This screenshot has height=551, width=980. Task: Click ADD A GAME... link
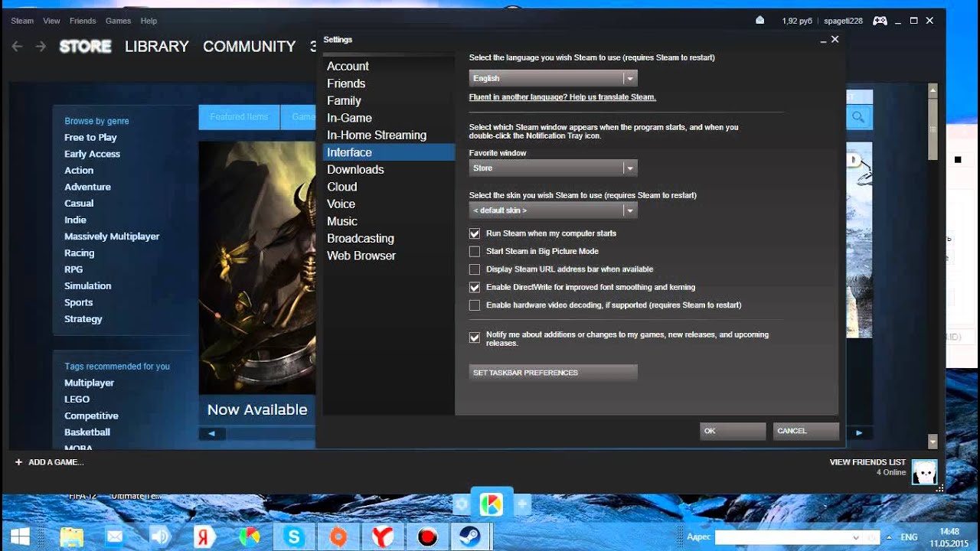tap(56, 462)
